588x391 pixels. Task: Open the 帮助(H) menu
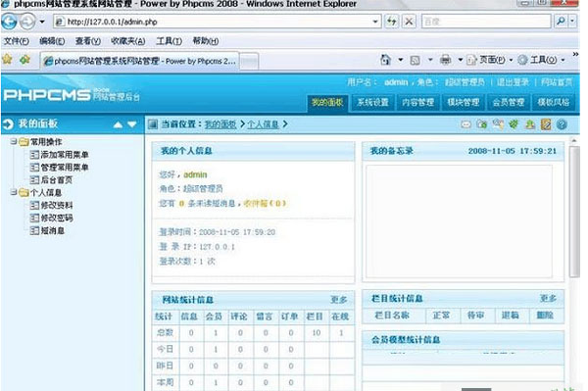(x=206, y=41)
